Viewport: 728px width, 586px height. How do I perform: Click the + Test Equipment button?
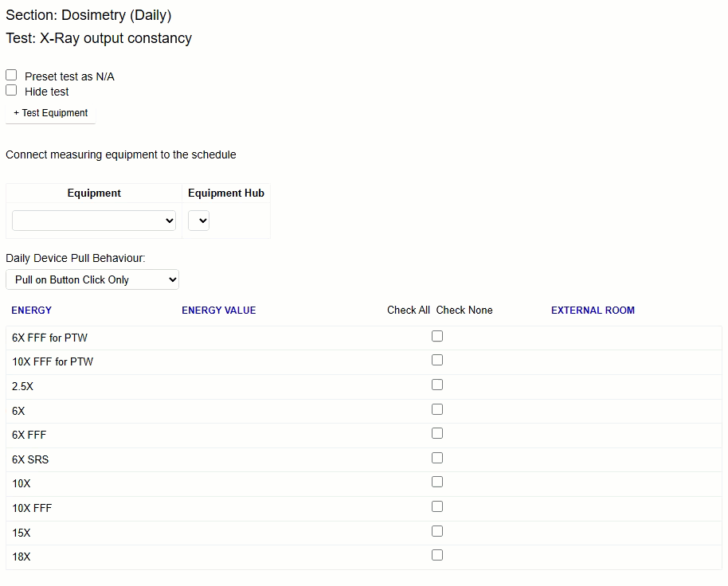click(x=51, y=113)
